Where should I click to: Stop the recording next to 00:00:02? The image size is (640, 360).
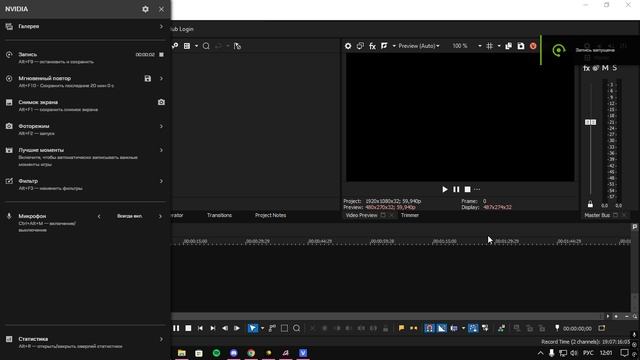[161, 54]
